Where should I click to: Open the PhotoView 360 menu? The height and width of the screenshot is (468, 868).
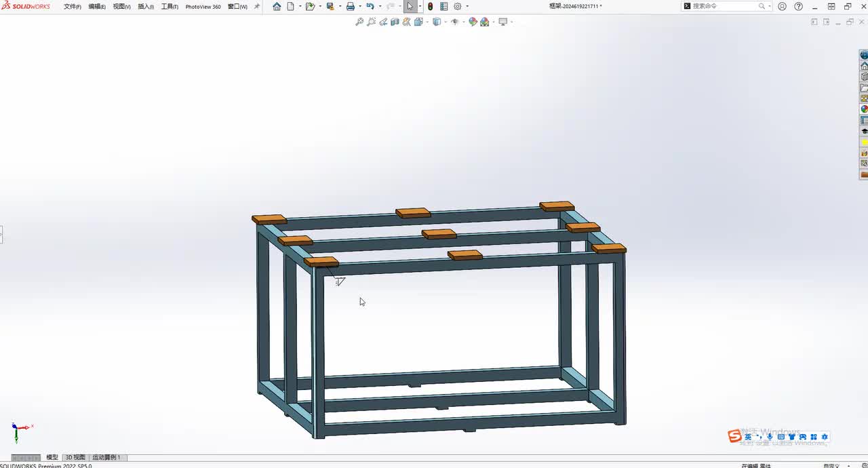click(x=203, y=7)
